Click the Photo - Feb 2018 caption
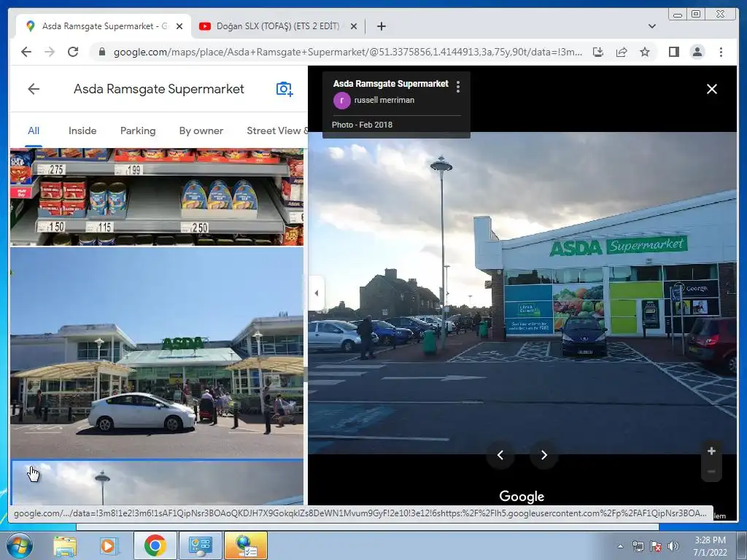The width and height of the screenshot is (747, 560). click(362, 125)
